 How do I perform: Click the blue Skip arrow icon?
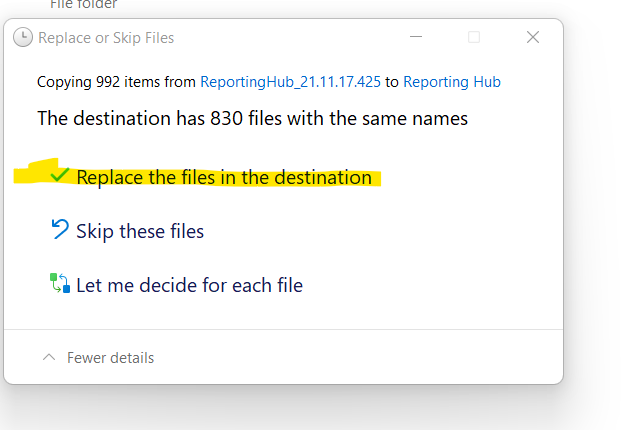(60, 230)
